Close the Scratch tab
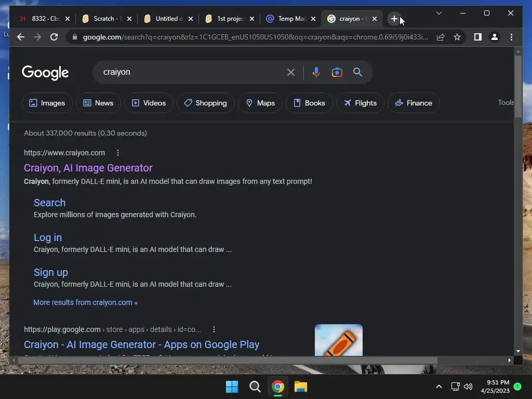The height and width of the screenshot is (399, 532). coord(129,19)
